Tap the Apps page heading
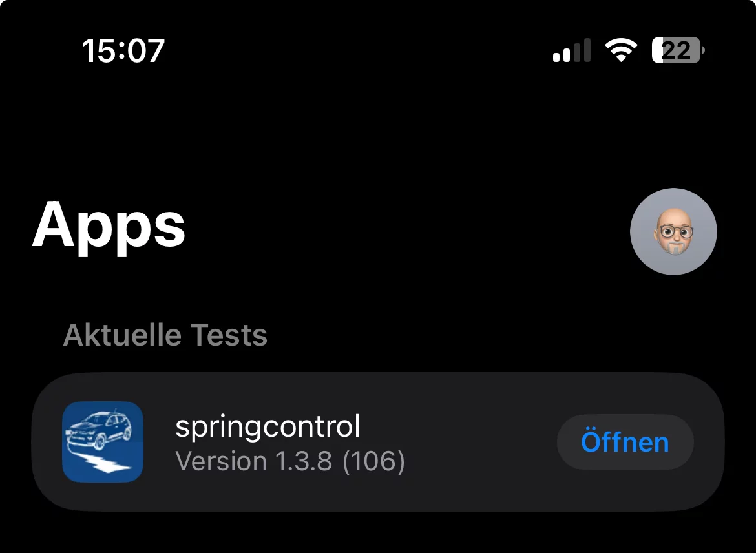The height and width of the screenshot is (553, 756). 109,226
